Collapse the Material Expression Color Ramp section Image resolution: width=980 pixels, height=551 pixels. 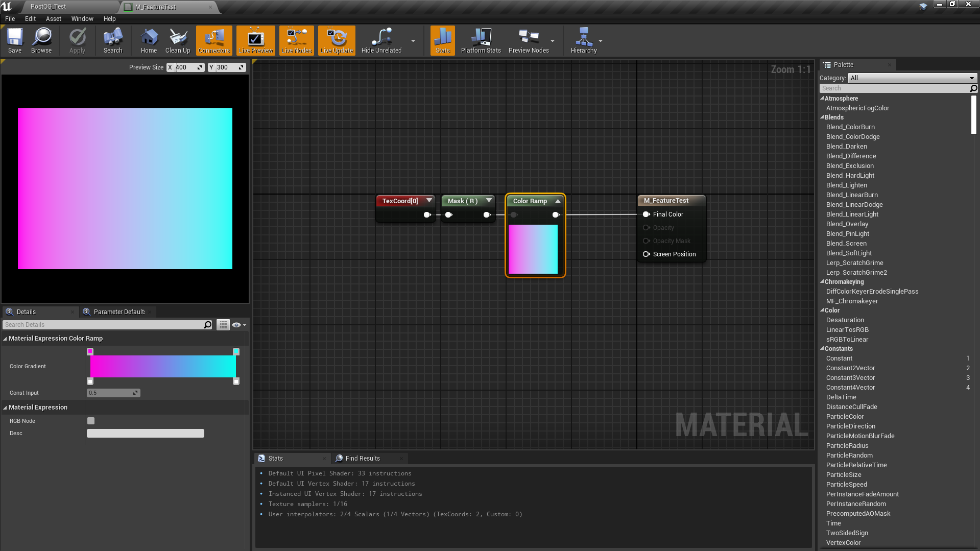(x=5, y=339)
